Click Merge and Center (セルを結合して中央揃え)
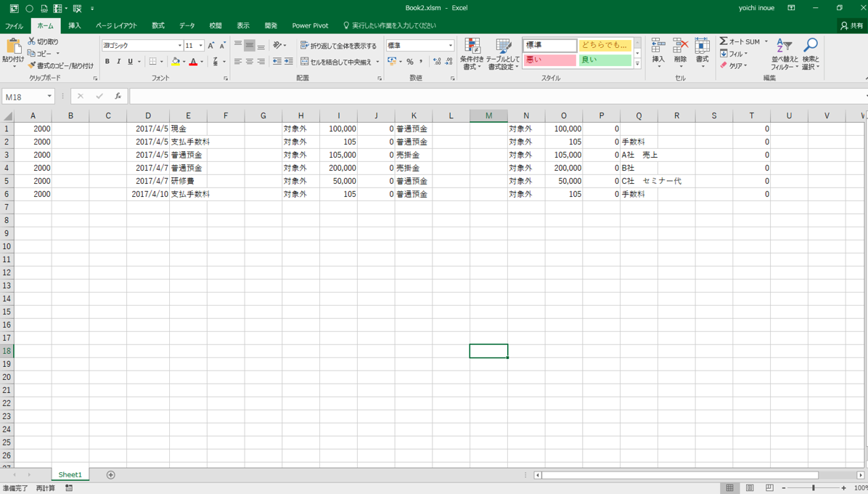The height and width of the screenshot is (494, 868). tap(336, 62)
